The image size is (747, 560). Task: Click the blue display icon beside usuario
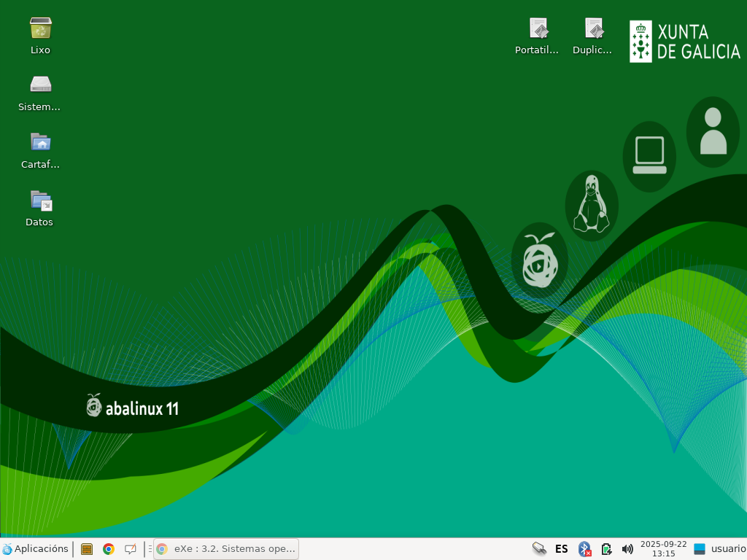[700, 549]
